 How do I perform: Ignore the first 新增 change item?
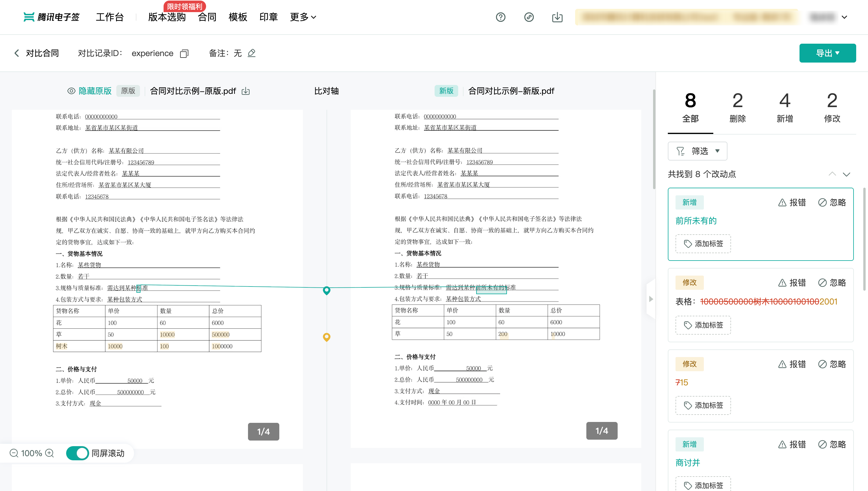[x=832, y=202]
